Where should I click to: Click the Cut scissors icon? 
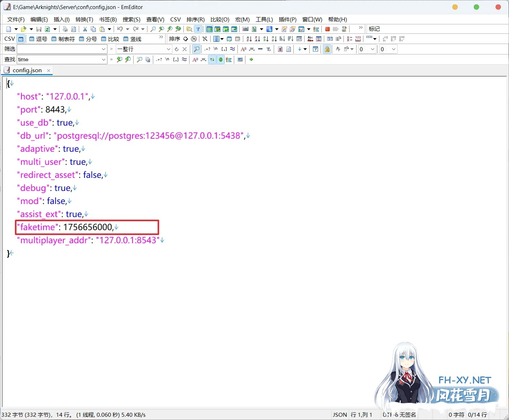[85, 29]
